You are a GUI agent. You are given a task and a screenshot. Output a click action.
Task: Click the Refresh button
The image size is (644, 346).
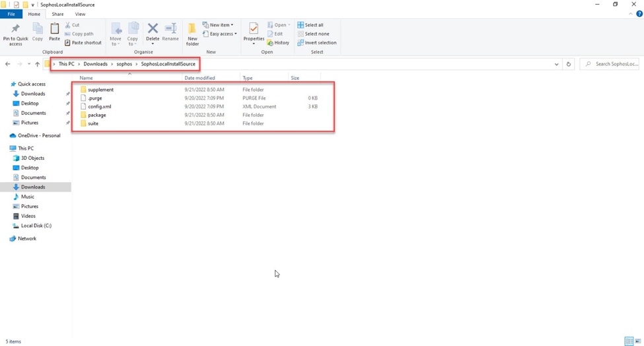569,64
